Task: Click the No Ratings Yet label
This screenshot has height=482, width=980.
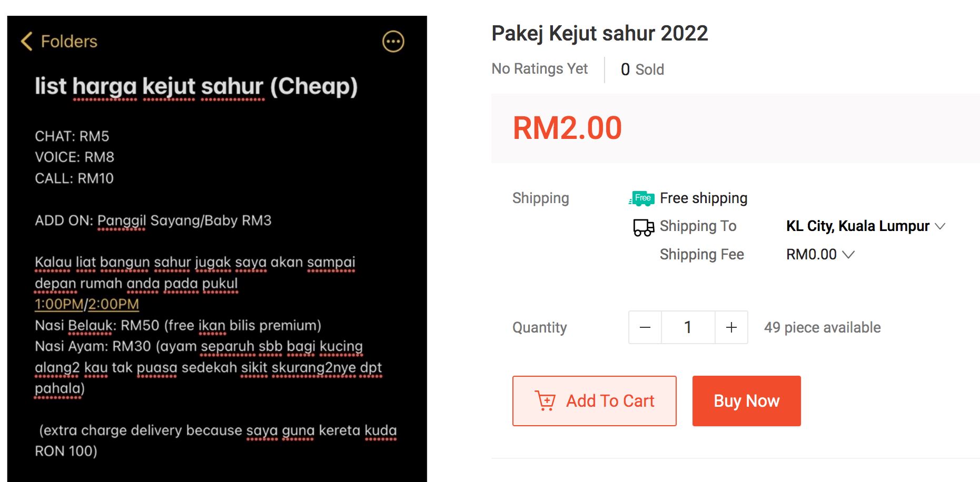Action: point(539,68)
